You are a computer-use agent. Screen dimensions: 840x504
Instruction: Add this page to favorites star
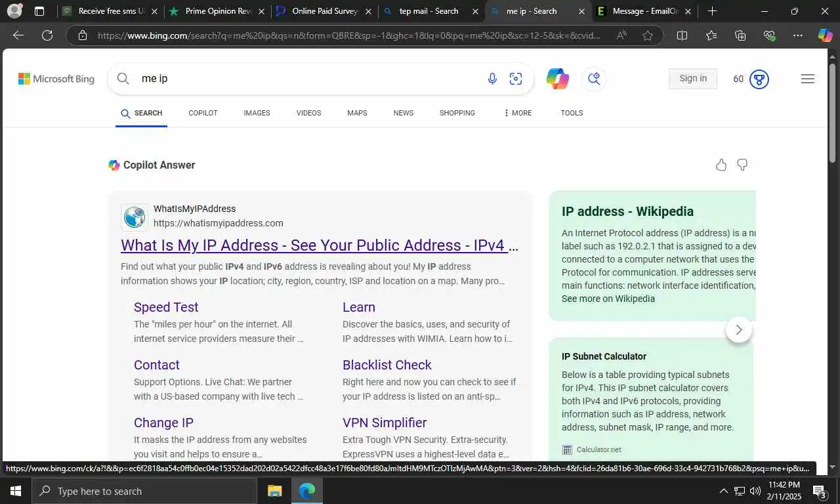(648, 35)
